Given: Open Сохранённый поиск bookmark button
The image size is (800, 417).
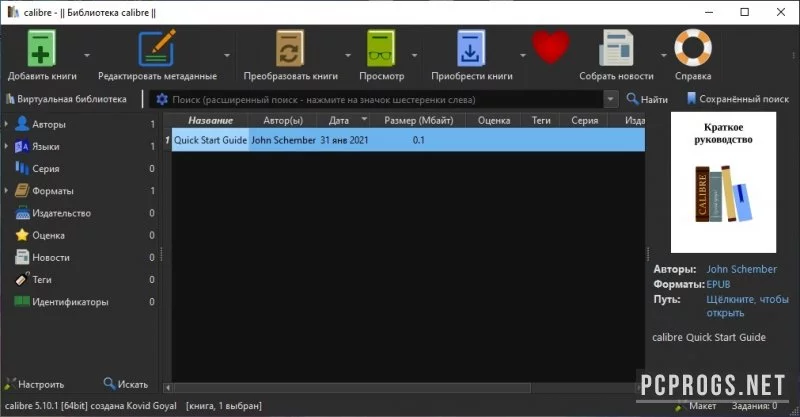Looking at the screenshot, I should (x=738, y=99).
